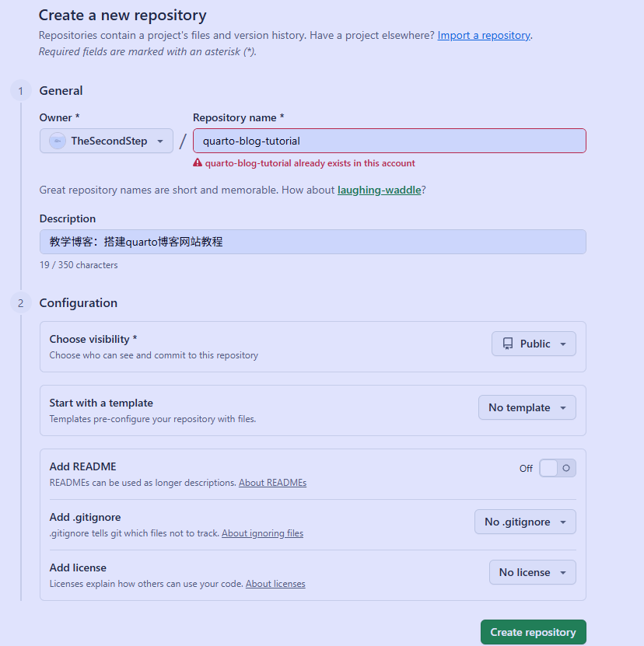Open the About licenses link

(x=275, y=584)
